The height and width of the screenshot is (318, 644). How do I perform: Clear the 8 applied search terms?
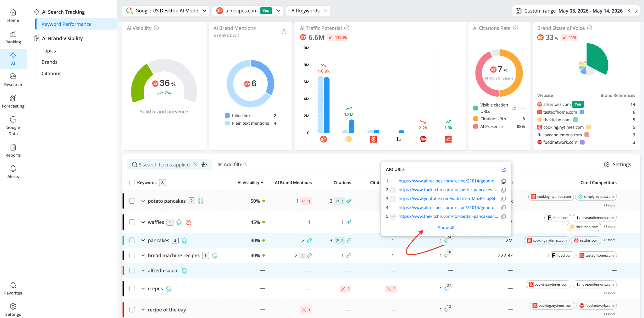(x=195, y=164)
